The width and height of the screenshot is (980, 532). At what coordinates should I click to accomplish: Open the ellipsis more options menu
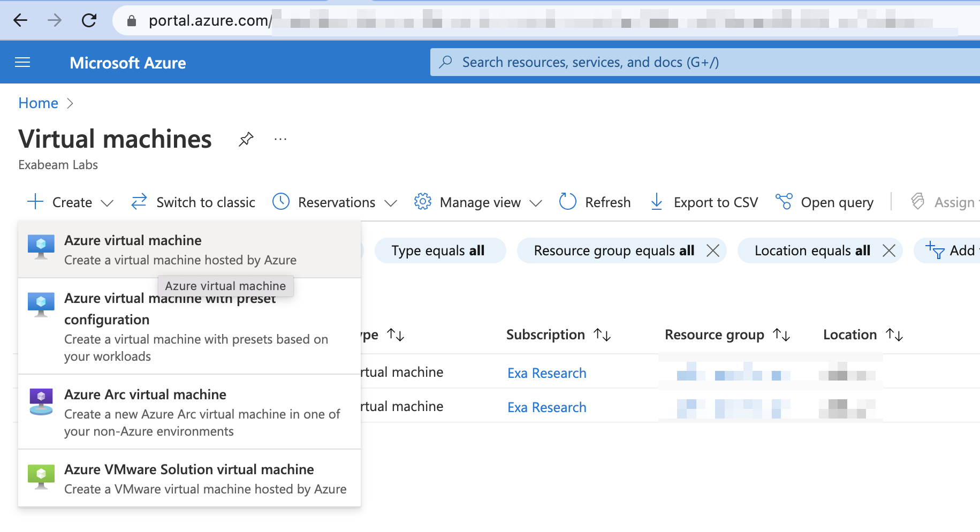coord(280,139)
